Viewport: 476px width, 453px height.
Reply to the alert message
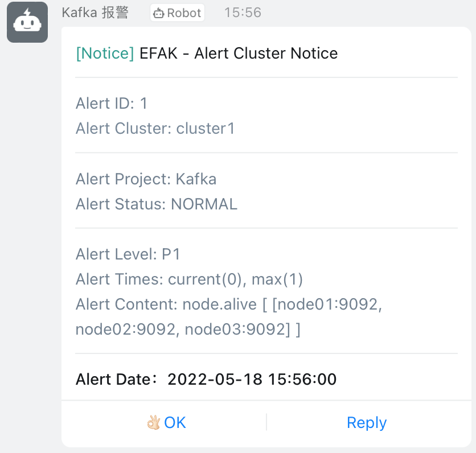point(366,422)
